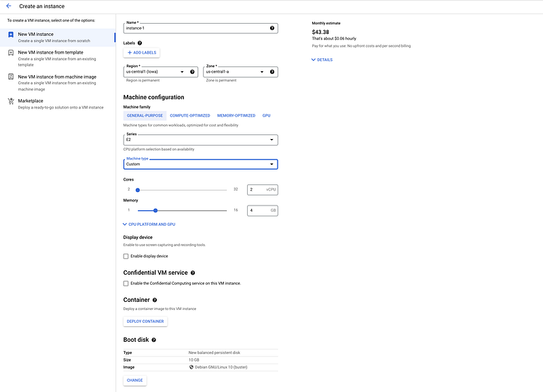Click the Debian image disk icon
543x392 pixels.
pos(191,367)
